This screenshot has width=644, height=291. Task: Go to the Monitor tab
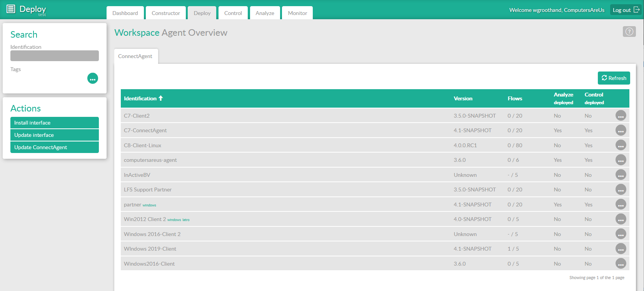pos(297,13)
